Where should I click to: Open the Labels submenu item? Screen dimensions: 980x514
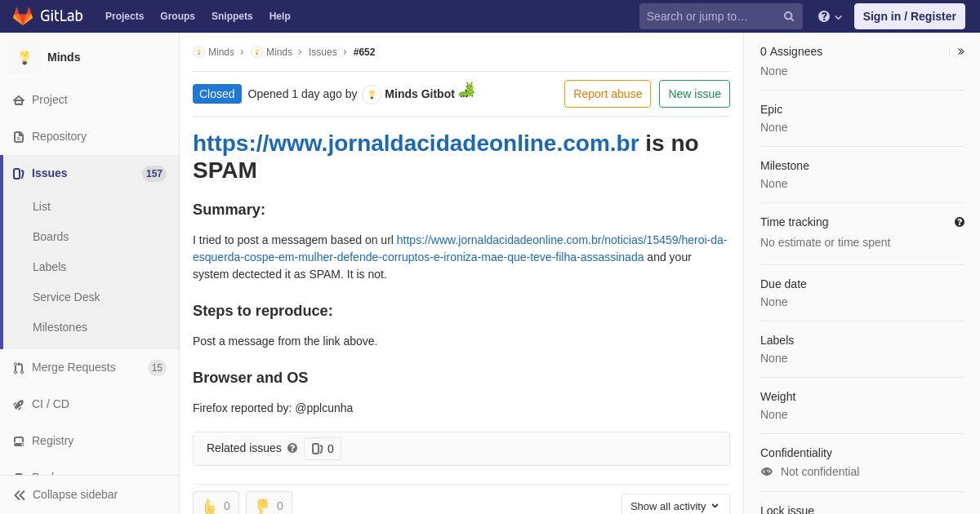(x=49, y=267)
